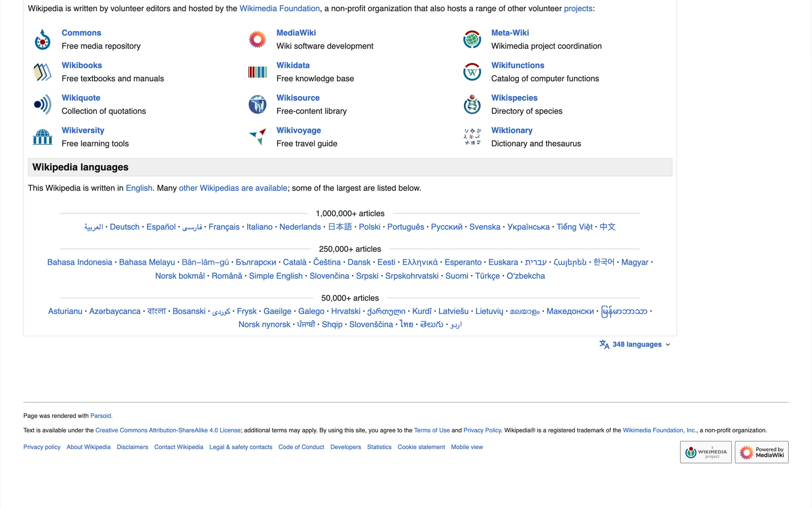Expand the 348 languages dropdown
Screen dimensions: 812x508
coord(635,344)
